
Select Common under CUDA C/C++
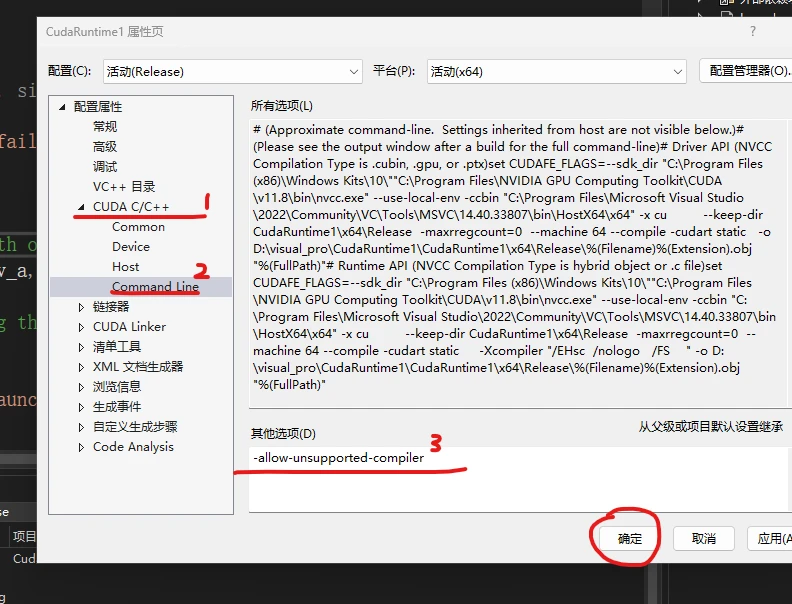138,227
